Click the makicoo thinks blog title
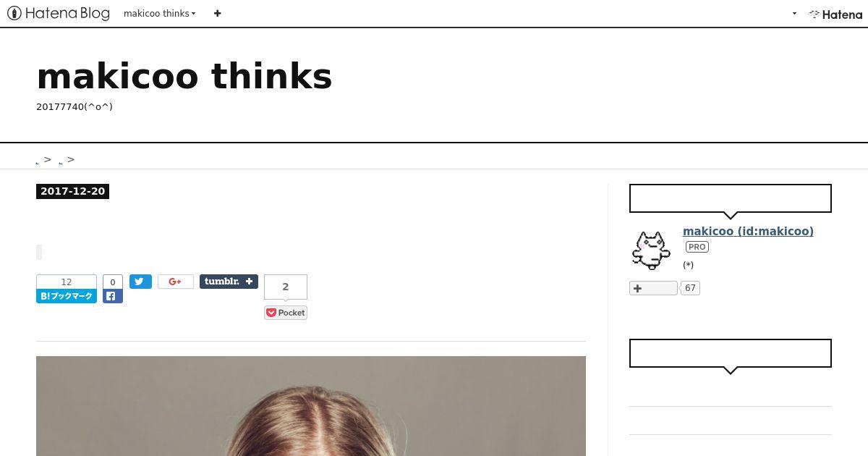Screen dimensions: 868x456 (184, 76)
